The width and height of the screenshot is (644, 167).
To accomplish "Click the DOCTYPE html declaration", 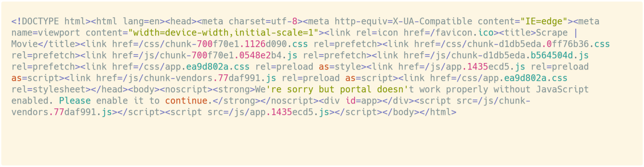I will (x=51, y=21).
